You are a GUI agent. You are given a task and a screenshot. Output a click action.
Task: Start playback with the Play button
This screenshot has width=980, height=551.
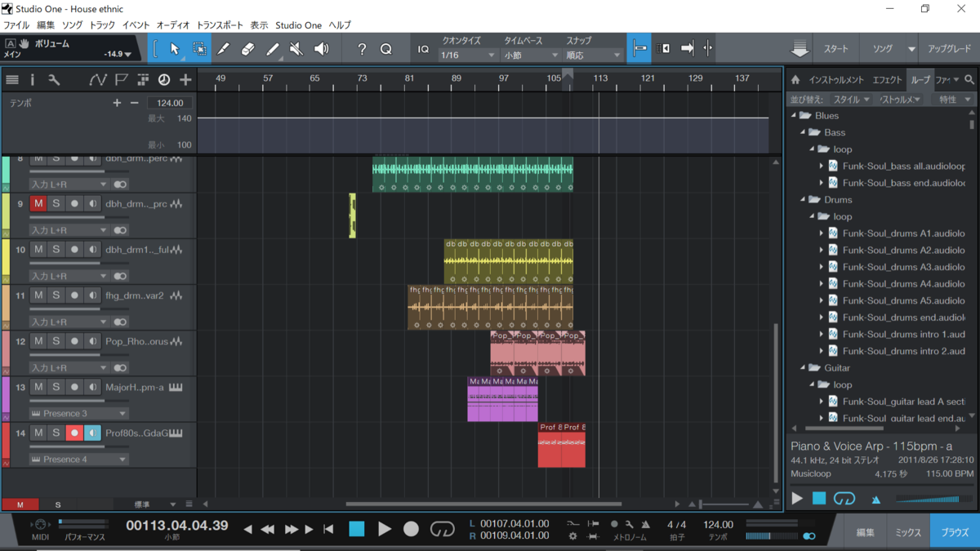(x=384, y=529)
